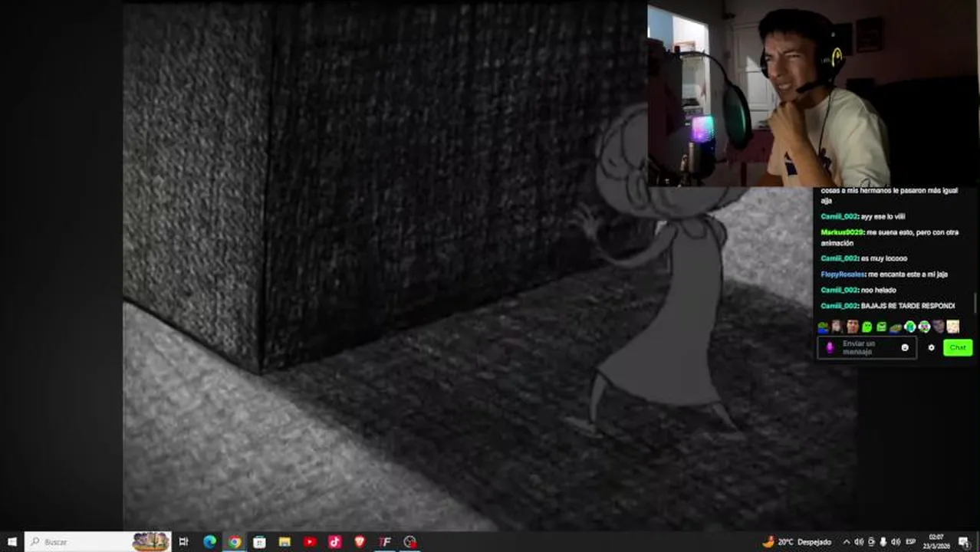
Task: Open the volume control beside ESP
Action: coord(896,542)
